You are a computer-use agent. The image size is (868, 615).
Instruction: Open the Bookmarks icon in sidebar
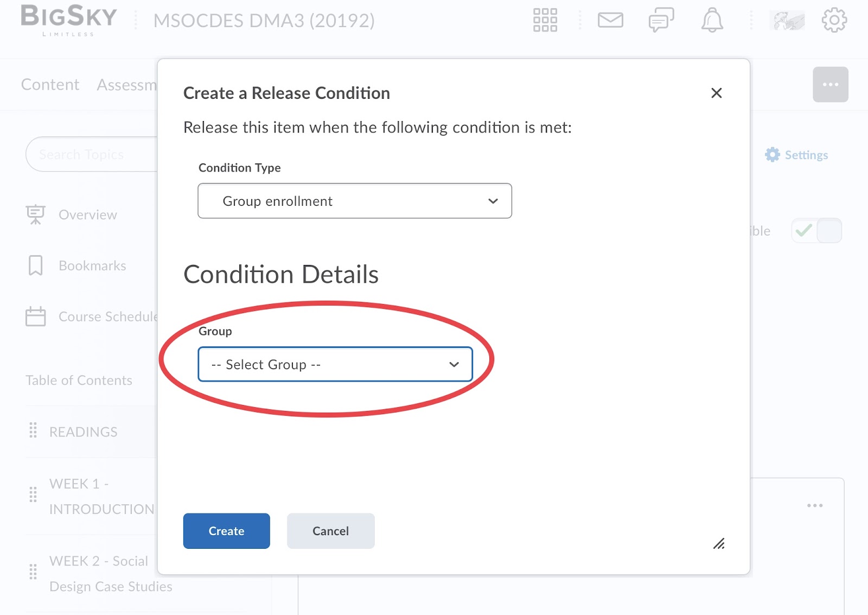(x=35, y=265)
